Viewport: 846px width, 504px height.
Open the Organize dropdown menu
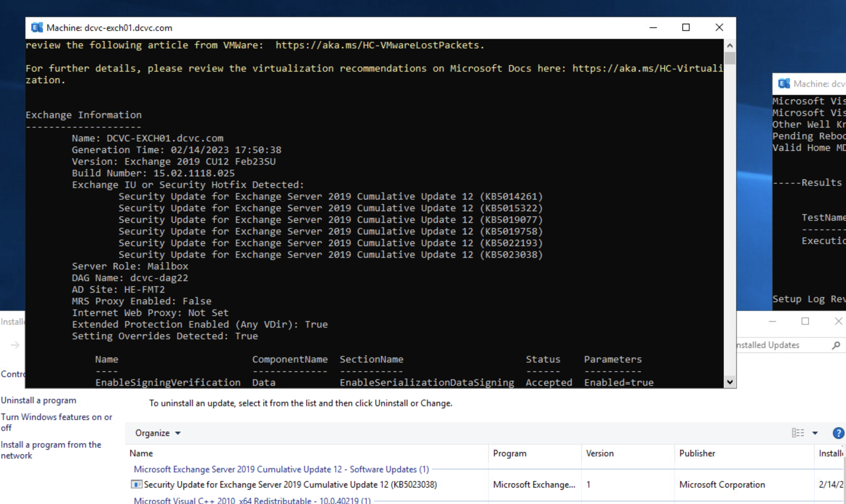157,433
